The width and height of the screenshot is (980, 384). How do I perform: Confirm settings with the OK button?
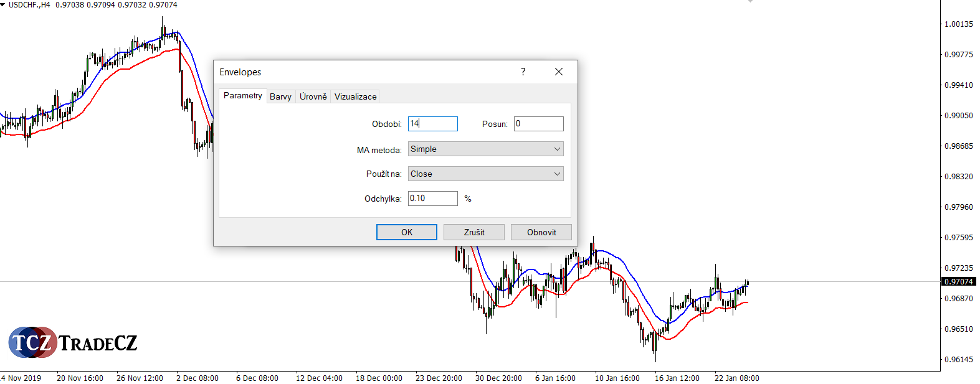pos(406,232)
